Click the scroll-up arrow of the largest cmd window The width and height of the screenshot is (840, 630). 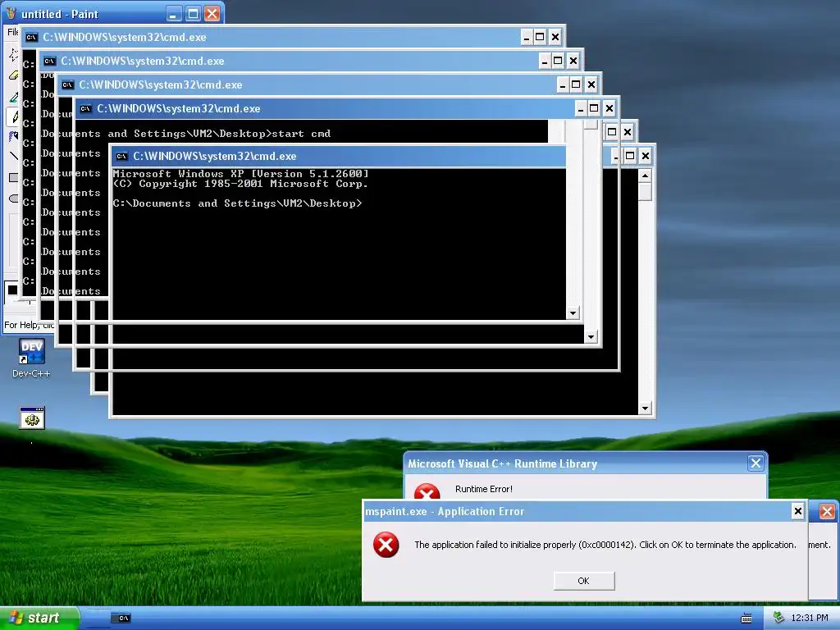[x=645, y=176]
